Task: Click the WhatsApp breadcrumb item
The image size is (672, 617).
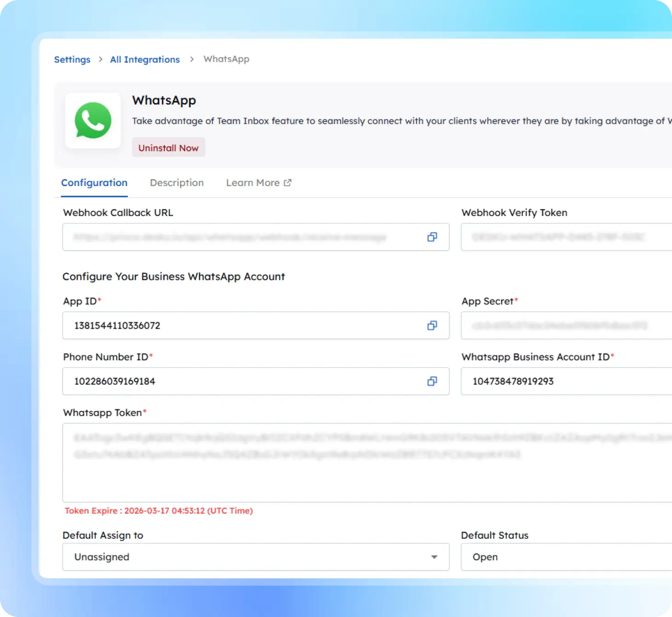Action: [x=226, y=59]
